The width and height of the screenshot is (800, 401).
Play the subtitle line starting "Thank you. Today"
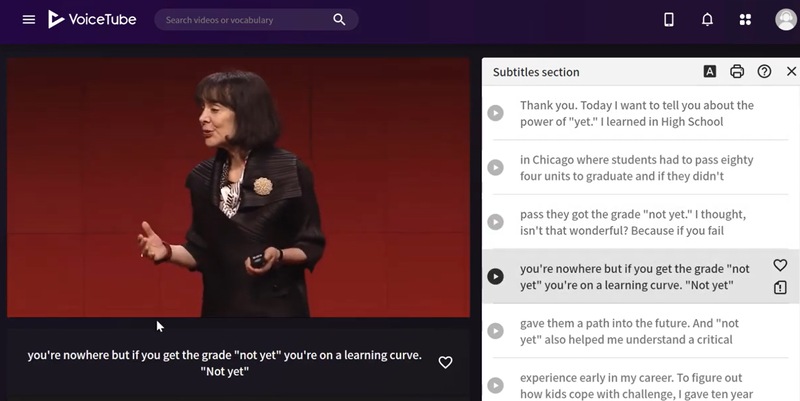495,113
